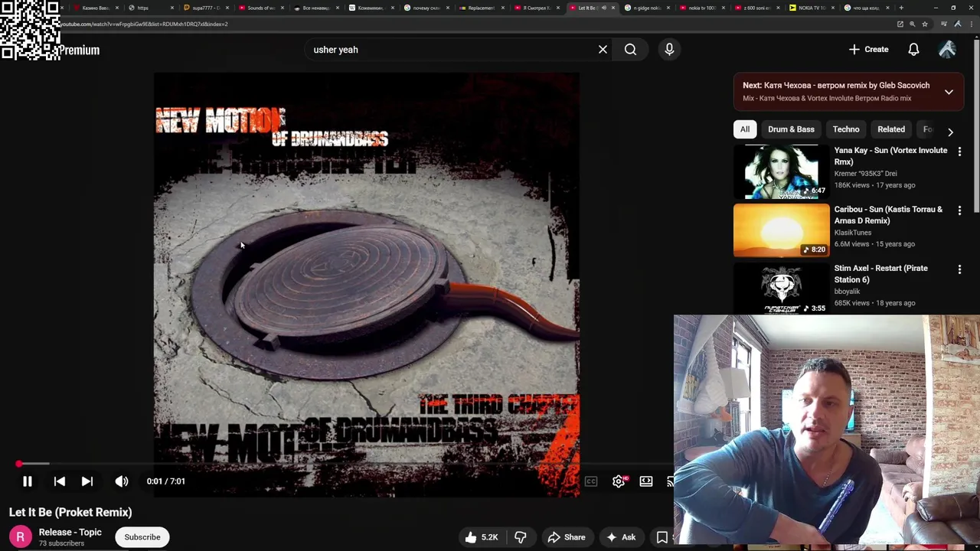
Task: Open the Release - Topic channel name
Action: coord(70,533)
